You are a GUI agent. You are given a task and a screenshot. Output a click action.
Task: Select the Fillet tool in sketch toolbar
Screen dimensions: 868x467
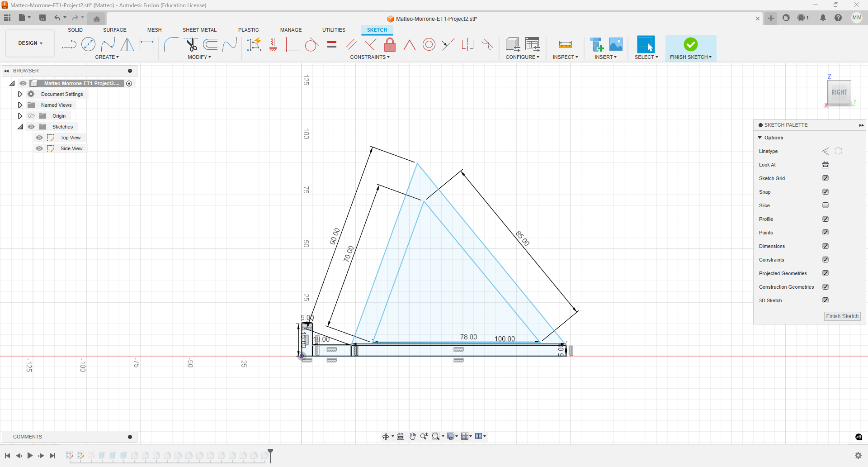click(170, 44)
